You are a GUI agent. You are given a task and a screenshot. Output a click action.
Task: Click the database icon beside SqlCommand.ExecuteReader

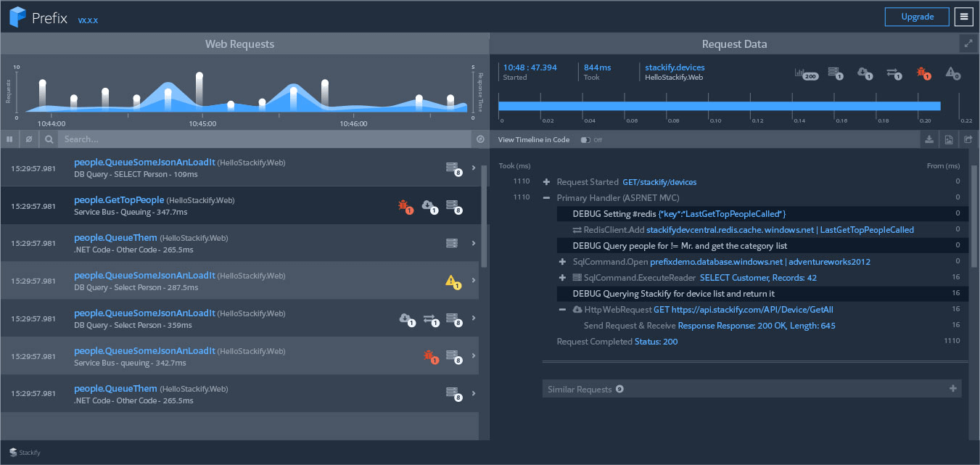577,278
